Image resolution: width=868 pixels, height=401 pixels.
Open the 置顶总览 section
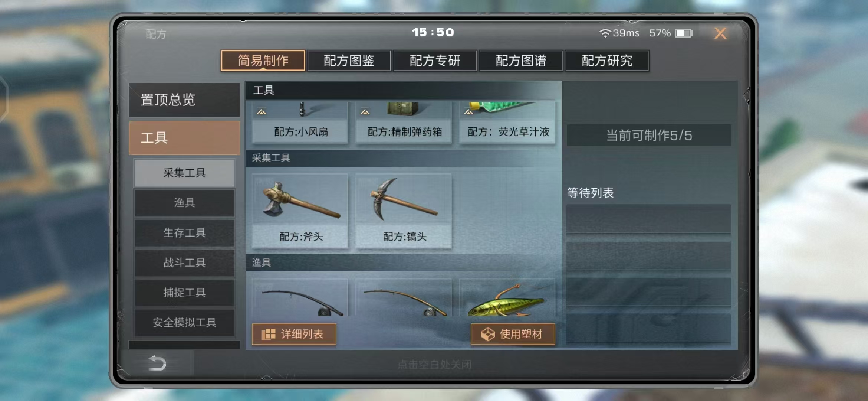(184, 100)
